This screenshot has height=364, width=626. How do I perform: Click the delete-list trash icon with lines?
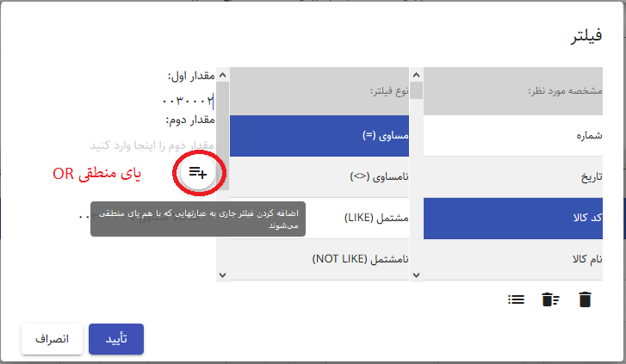pyautogui.click(x=550, y=299)
